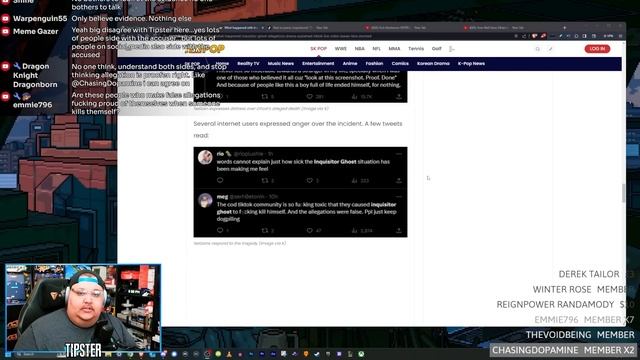Select Korean Drama in the blue navbar
Screen dimensions: 640x360
tap(433, 64)
